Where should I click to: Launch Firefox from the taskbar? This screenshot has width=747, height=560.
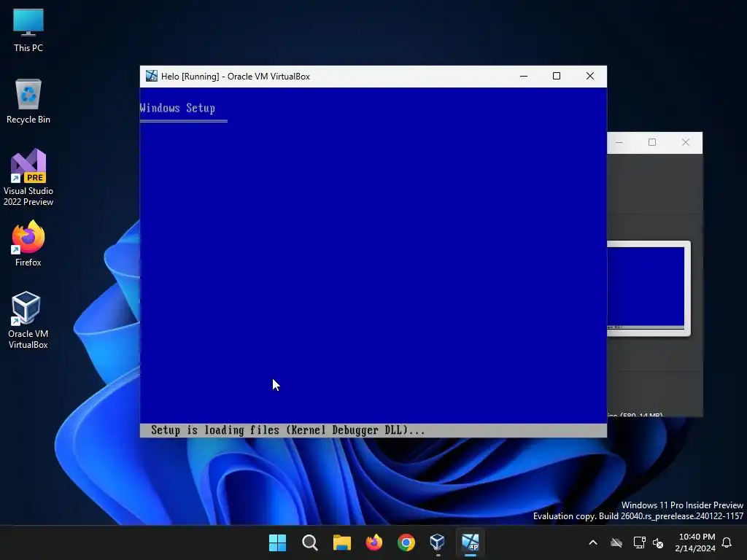(x=374, y=542)
